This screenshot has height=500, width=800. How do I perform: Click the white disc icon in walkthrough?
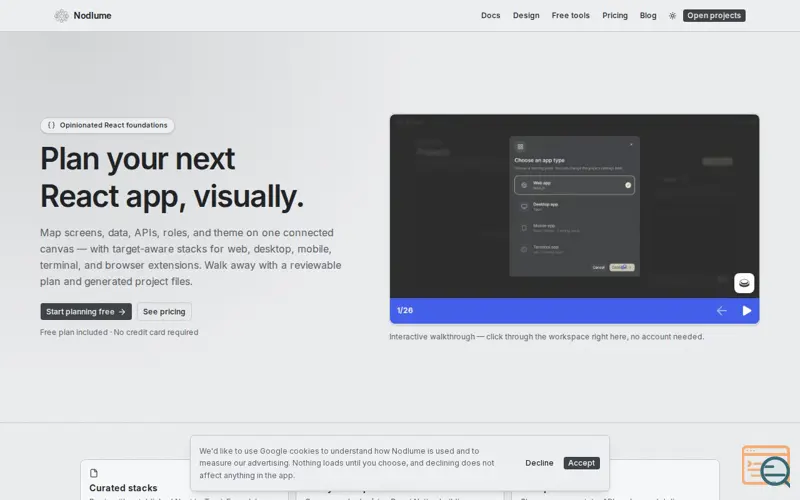point(744,283)
